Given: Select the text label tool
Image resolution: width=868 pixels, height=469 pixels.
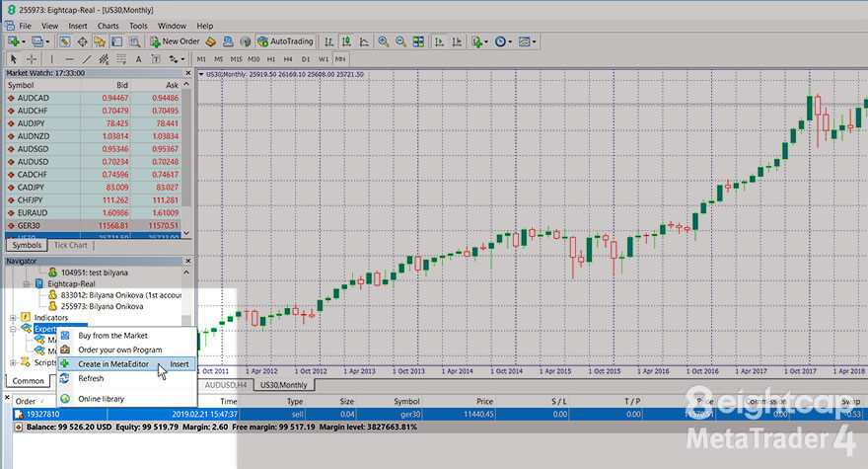Looking at the screenshot, I should [x=156, y=59].
